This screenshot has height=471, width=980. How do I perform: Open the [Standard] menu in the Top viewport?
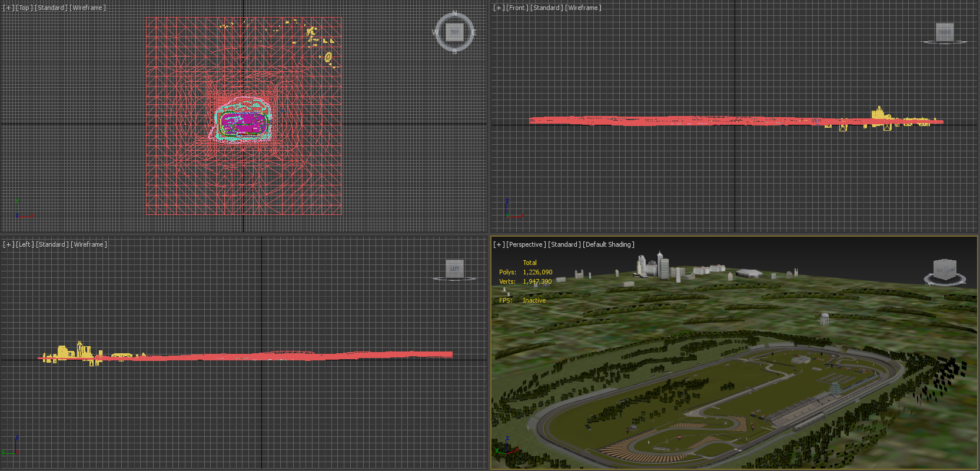click(x=51, y=8)
